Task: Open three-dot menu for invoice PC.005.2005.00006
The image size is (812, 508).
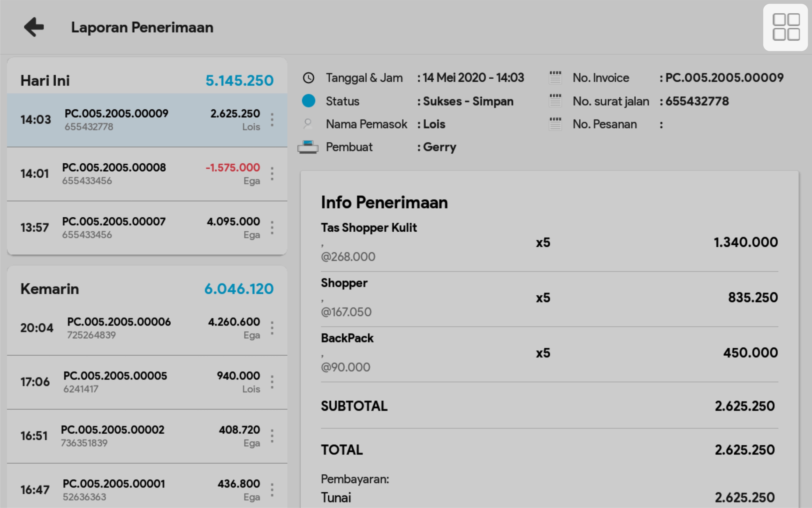Action: tap(272, 328)
